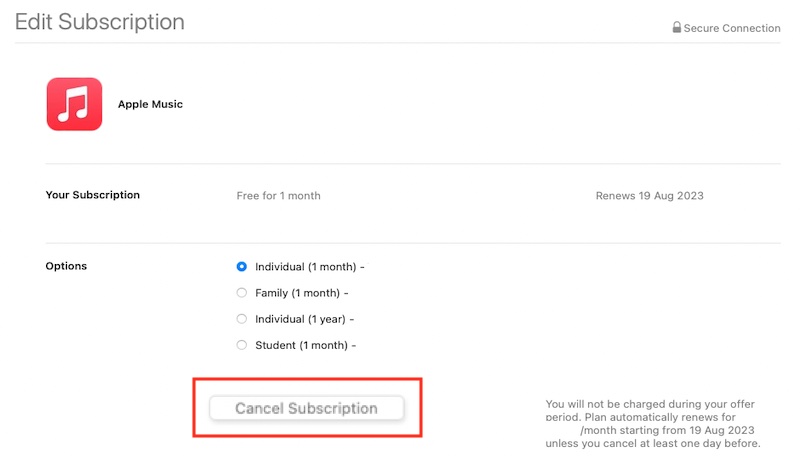800x456 pixels.
Task: Click the "Edit Subscription" page heading
Action: click(100, 22)
